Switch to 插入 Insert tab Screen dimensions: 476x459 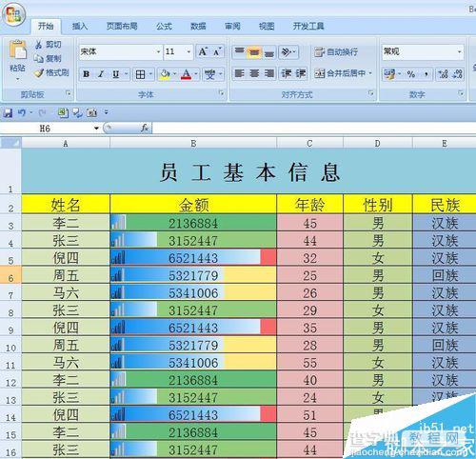pyautogui.click(x=80, y=26)
